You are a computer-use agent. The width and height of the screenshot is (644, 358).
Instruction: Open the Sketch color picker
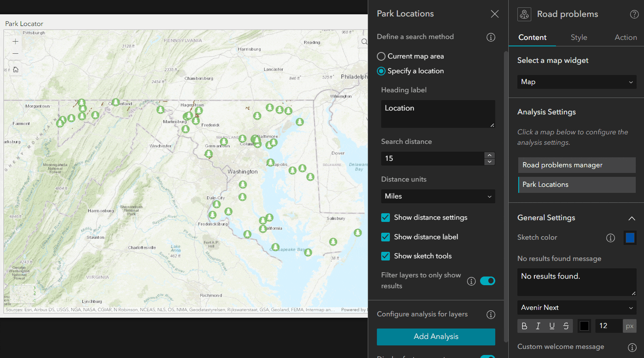tap(630, 238)
